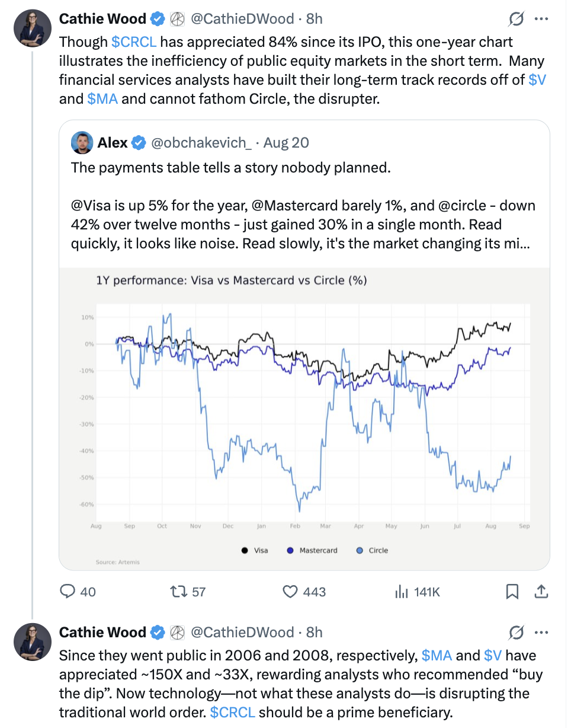Open the more options menu on first tweet
Viewport: 571px width, 728px height.
pos(541,19)
